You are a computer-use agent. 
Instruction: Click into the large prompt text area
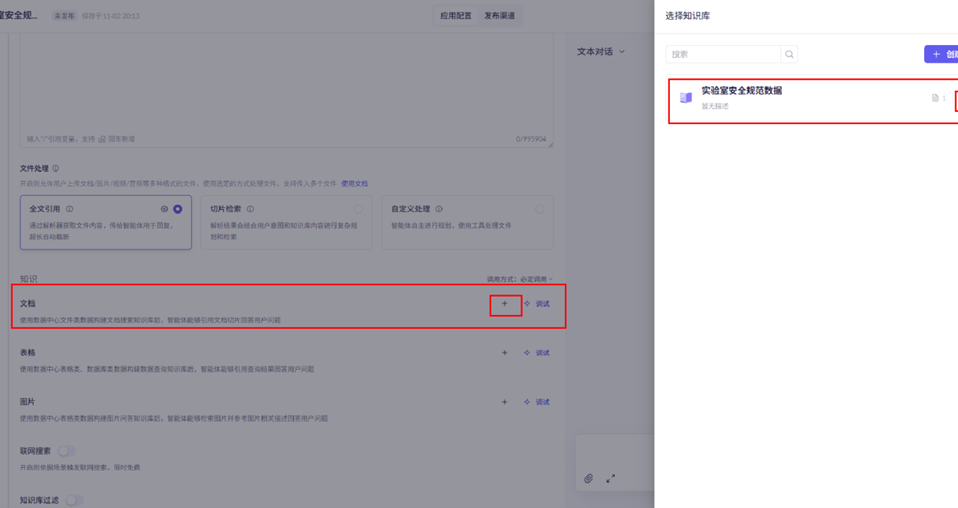click(x=287, y=90)
